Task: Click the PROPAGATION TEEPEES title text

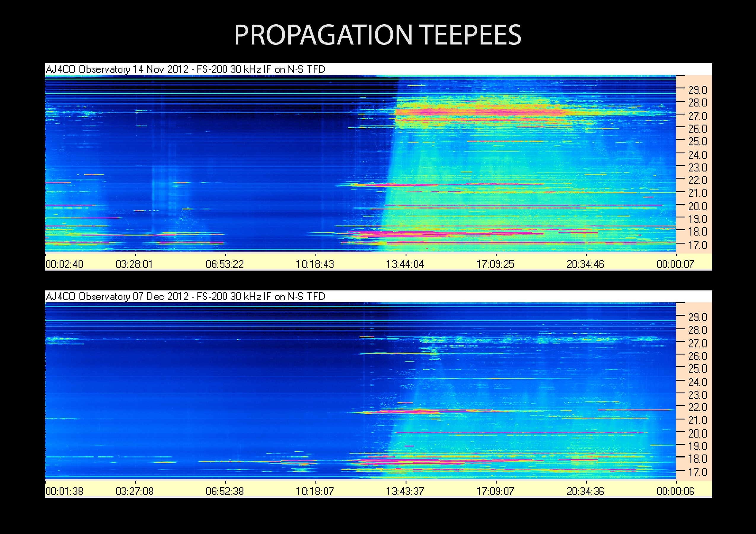Action: click(x=377, y=35)
